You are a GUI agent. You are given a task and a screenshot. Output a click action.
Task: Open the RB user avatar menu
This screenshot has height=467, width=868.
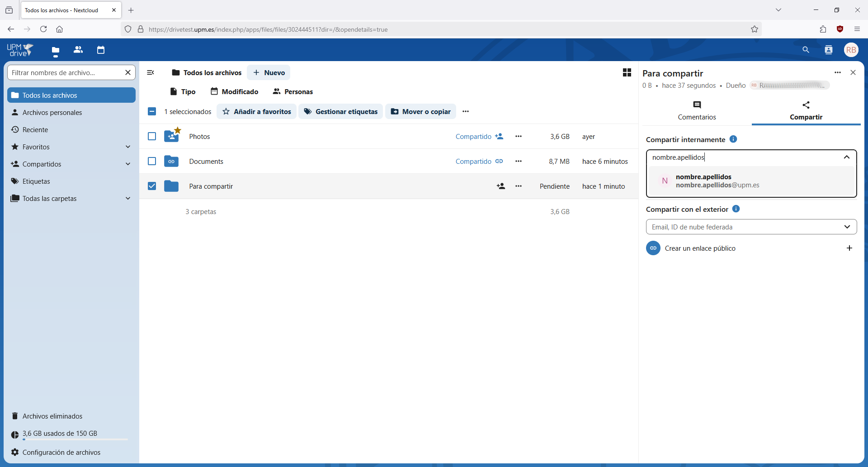pyautogui.click(x=851, y=50)
